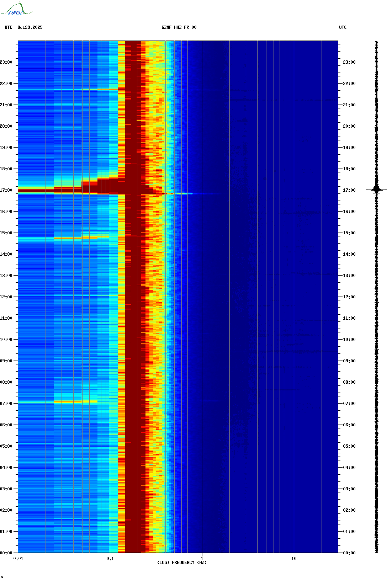The height and width of the screenshot is (581, 392).
Task: Click the 07:00 label on left axis
Action: pos(6,404)
